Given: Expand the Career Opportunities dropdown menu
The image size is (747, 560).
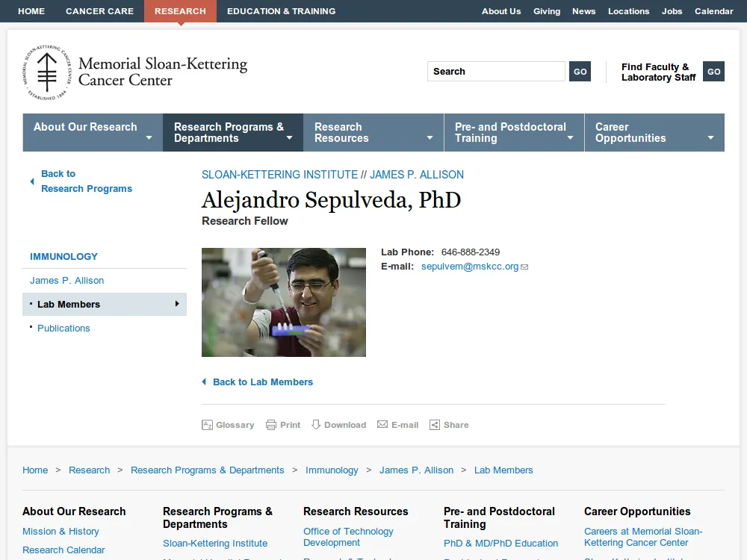Looking at the screenshot, I should point(711,137).
